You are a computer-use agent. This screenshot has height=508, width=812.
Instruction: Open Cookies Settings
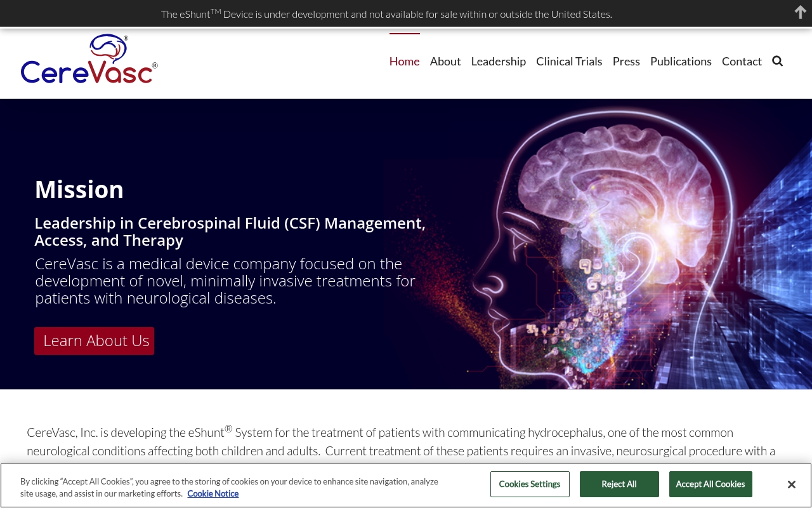pyautogui.click(x=530, y=484)
